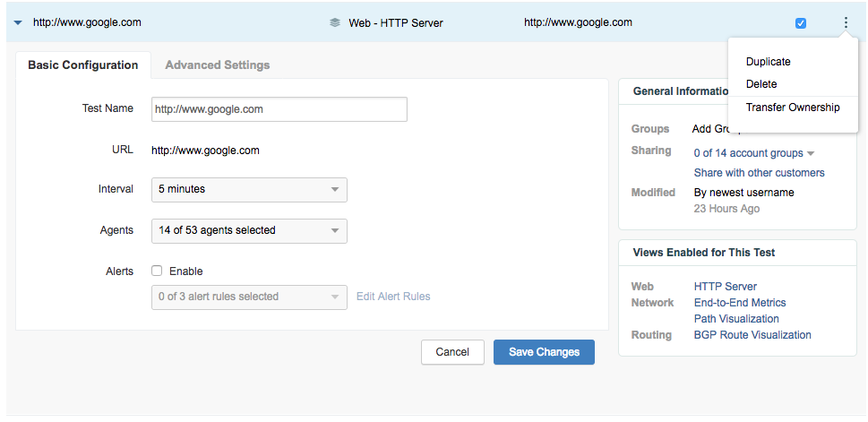Image resolution: width=868 pixels, height=422 pixels.
Task: Select Transfer Ownership in the menu
Action: point(793,108)
